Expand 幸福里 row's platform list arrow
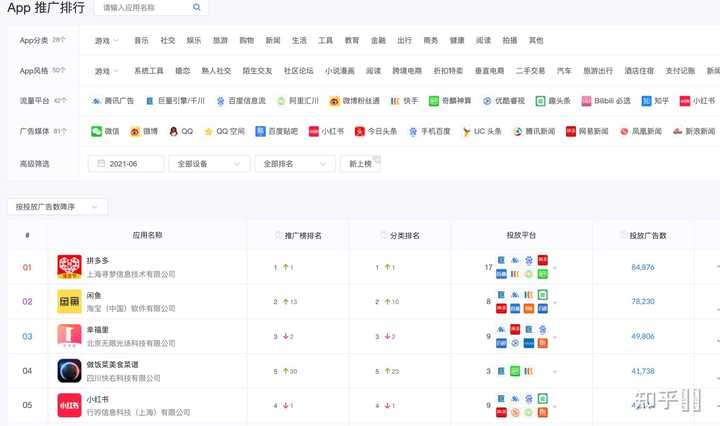 tap(555, 336)
